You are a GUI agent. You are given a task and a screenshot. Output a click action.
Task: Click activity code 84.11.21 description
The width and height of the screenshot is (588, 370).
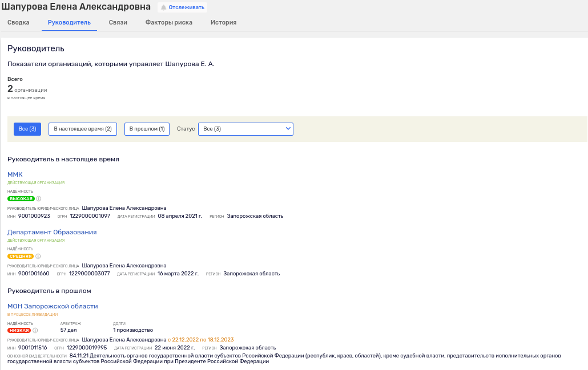pyautogui.click(x=284, y=359)
